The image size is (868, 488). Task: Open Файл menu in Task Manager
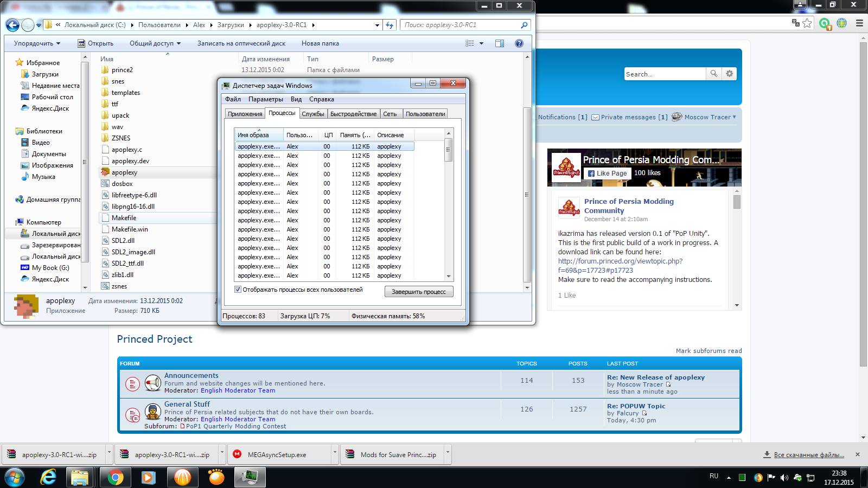click(x=233, y=99)
